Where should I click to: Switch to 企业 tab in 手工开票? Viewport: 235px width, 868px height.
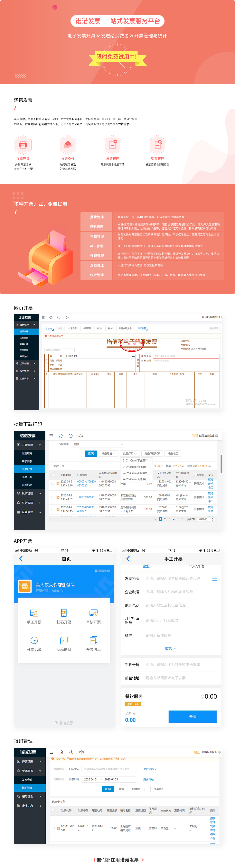pos(146,566)
